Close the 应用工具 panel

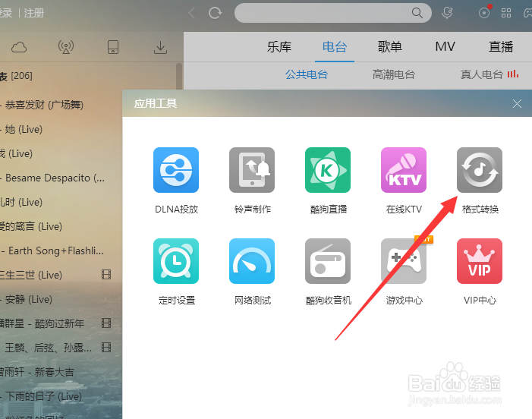pyautogui.click(x=517, y=103)
